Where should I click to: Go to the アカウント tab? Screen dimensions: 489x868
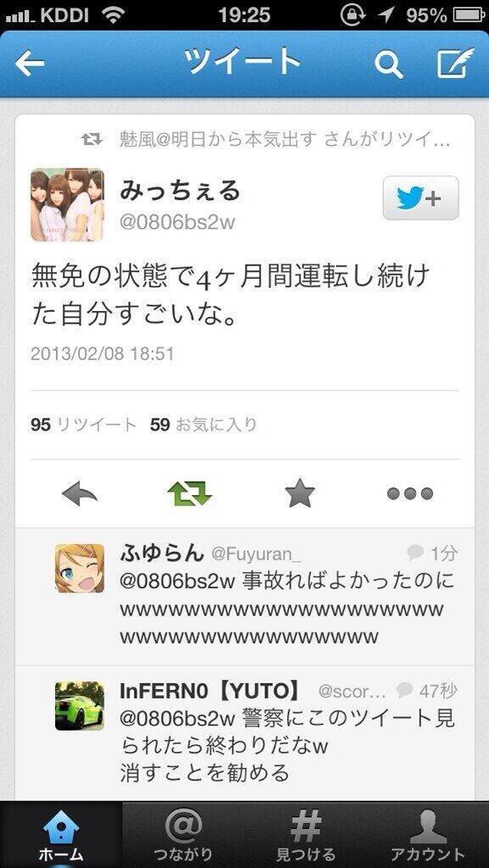click(x=428, y=835)
